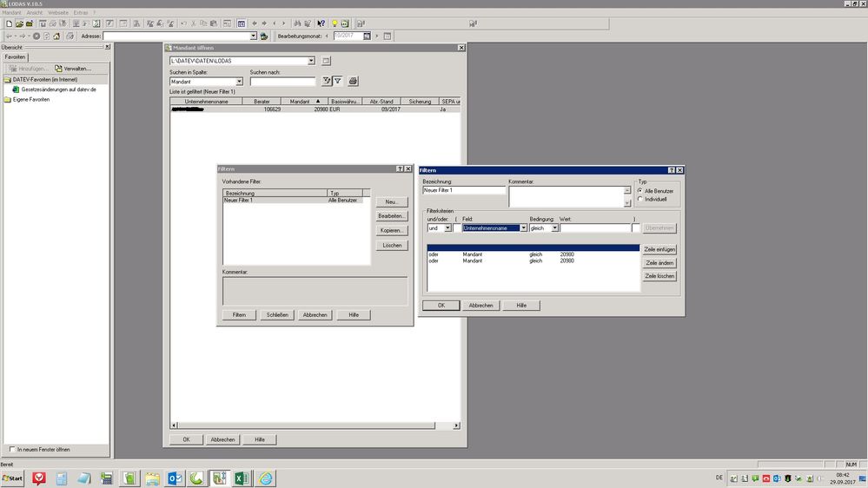Click the Suchen nach input field
868x488 pixels.
pyautogui.click(x=283, y=82)
